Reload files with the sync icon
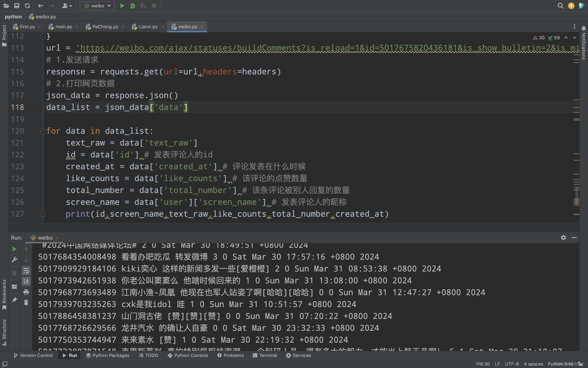 tap(27, 6)
